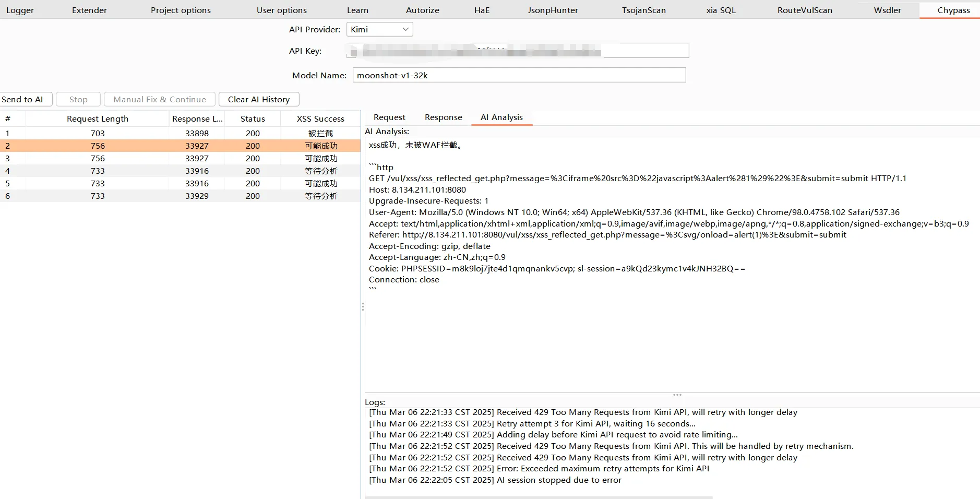This screenshot has width=980, height=499.
Task: Sort by Status column header
Action: [253, 119]
